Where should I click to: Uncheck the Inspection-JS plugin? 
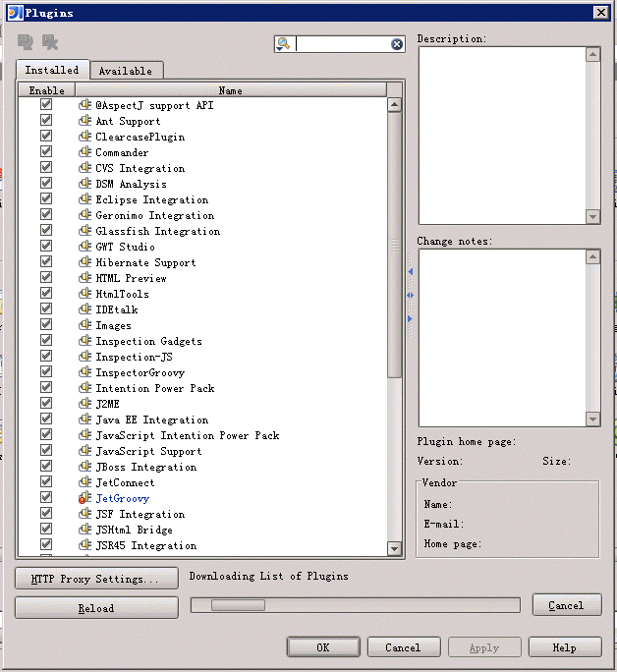(46, 356)
